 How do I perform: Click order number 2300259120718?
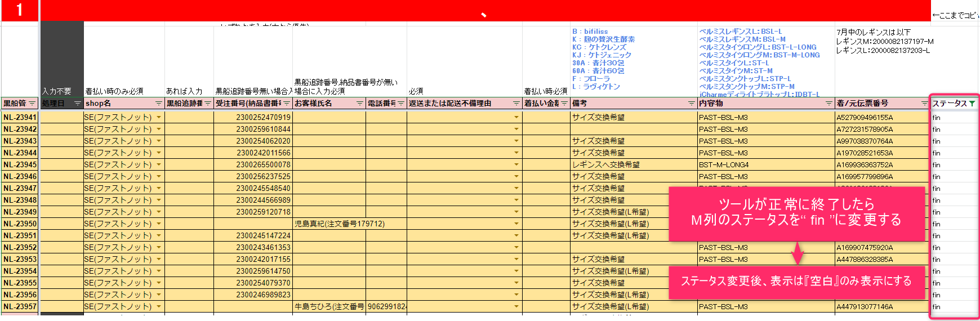click(x=263, y=212)
